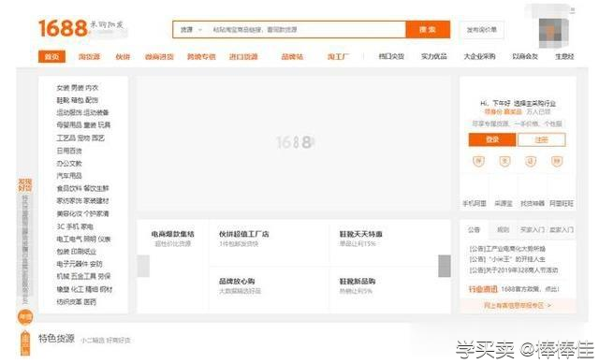Open the 食品饮料 餐饮生鲜 category
Viewport: 599px width, 364px height.
pos(82,188)
